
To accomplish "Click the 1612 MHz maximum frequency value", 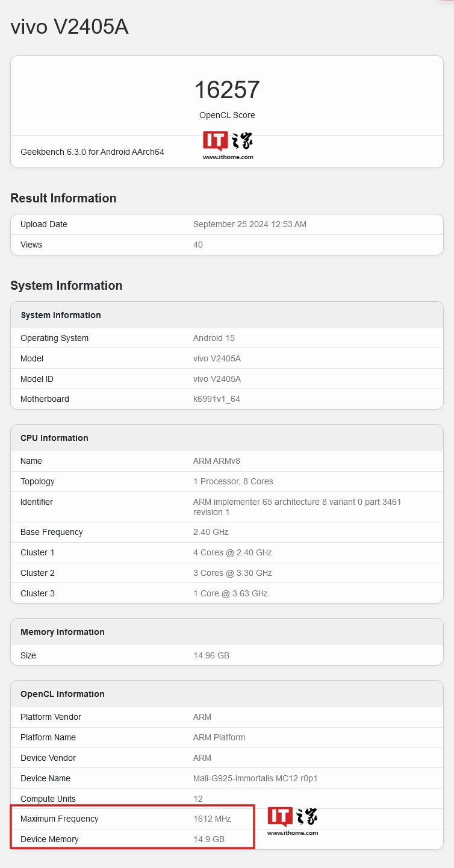I will pos(212,819).
